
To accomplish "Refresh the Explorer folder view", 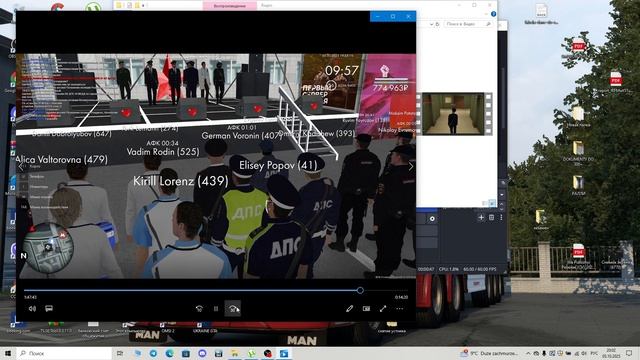I will click(437, 24).
